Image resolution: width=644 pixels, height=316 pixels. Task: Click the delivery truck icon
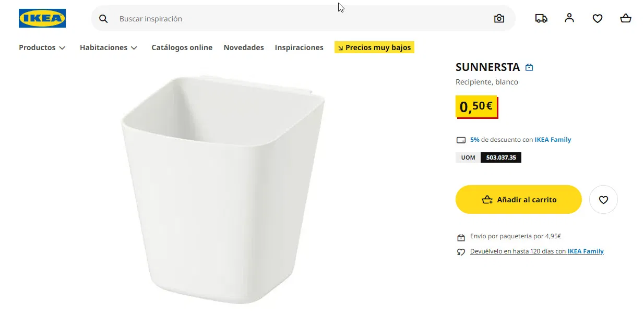(x=541, y=18)
